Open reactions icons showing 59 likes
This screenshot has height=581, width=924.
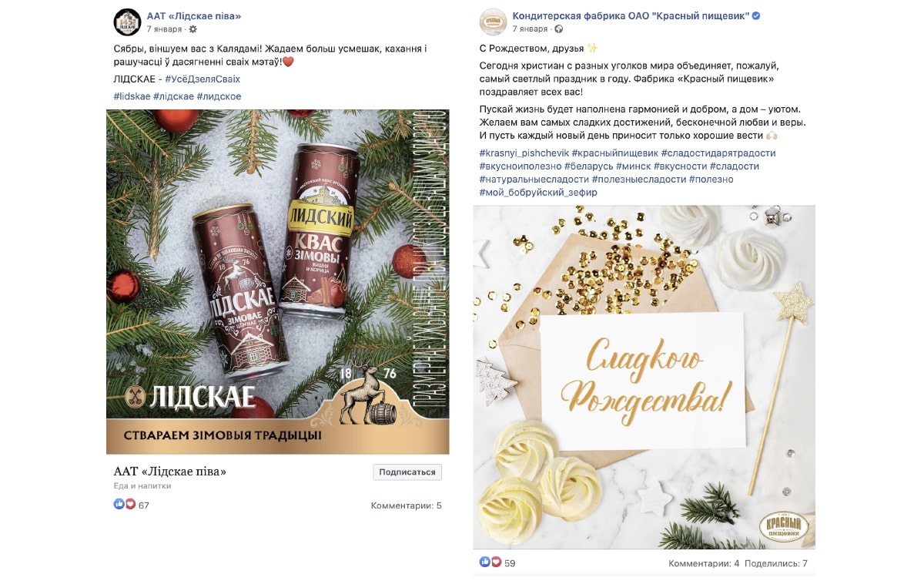[490, 563]
